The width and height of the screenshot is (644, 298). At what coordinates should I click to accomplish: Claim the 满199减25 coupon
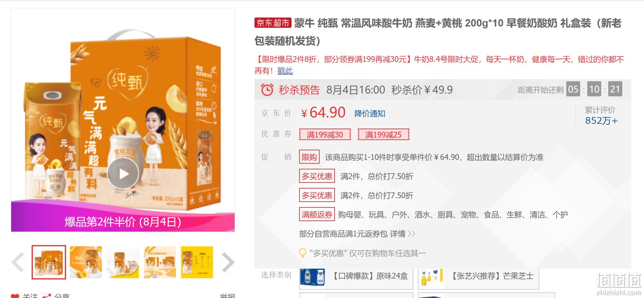point(383,135)
